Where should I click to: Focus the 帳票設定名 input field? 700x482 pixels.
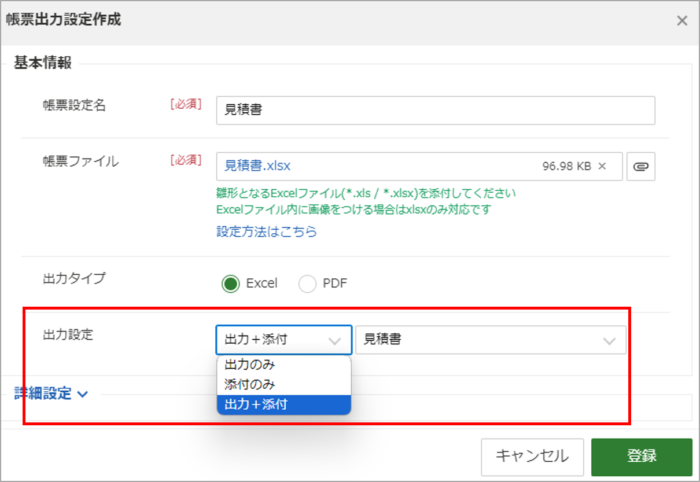pyautogui.click(x=435, y=110)
